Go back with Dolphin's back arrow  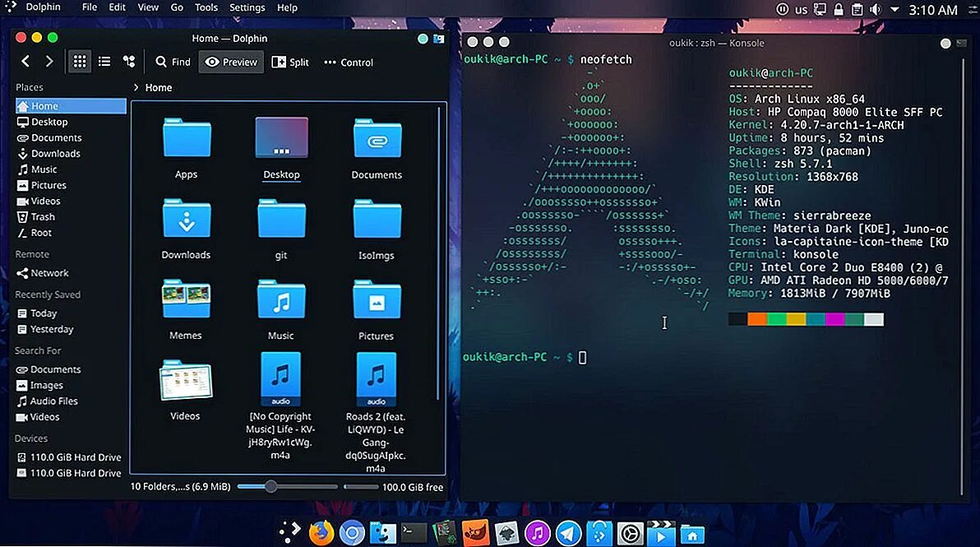pos(25,61)
